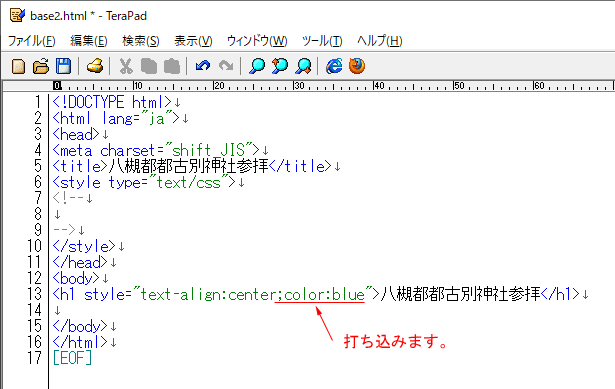Click the </head> closing tag
The width and height of the screenshot is (615, 389).
[80, 262]
